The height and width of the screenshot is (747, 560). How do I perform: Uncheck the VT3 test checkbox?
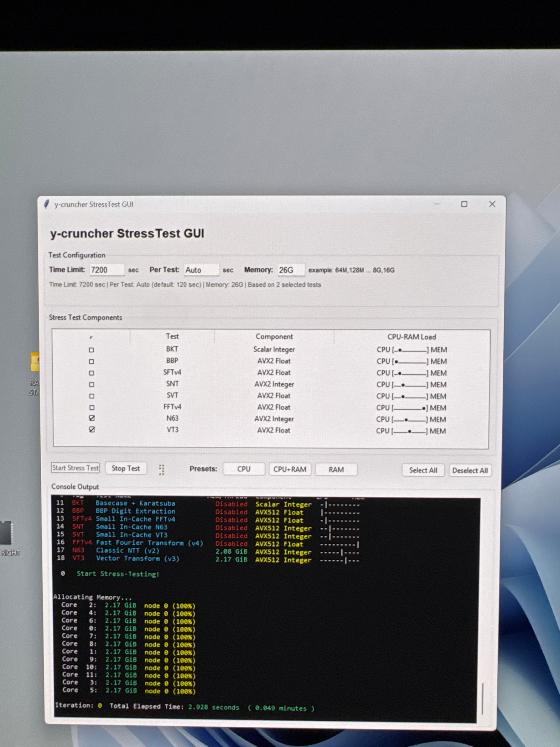[92, 430]
